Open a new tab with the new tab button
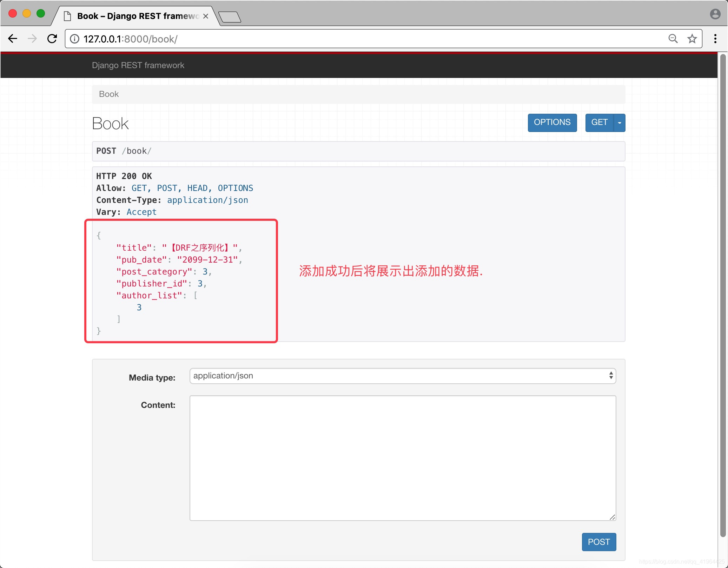728x568 pixels. pyautogui.click(x=230, y=17)
